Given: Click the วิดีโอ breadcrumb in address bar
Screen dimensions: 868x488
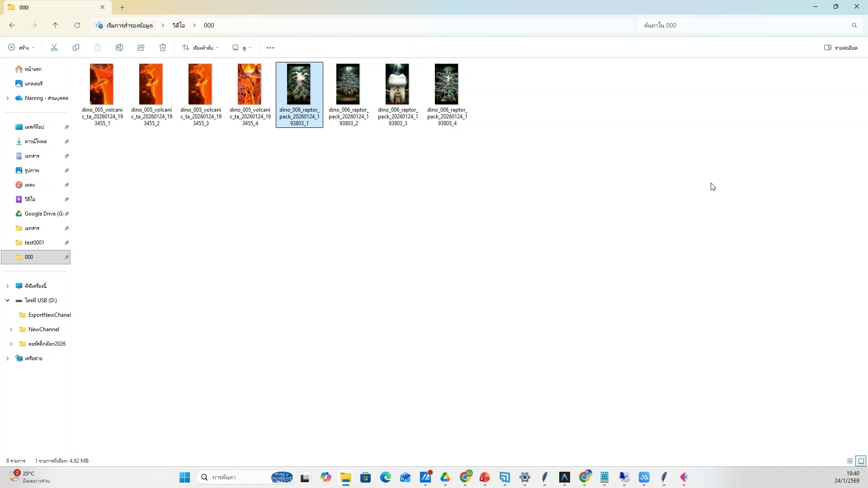Looking at the screenshot, I should [x=179, y=25].
